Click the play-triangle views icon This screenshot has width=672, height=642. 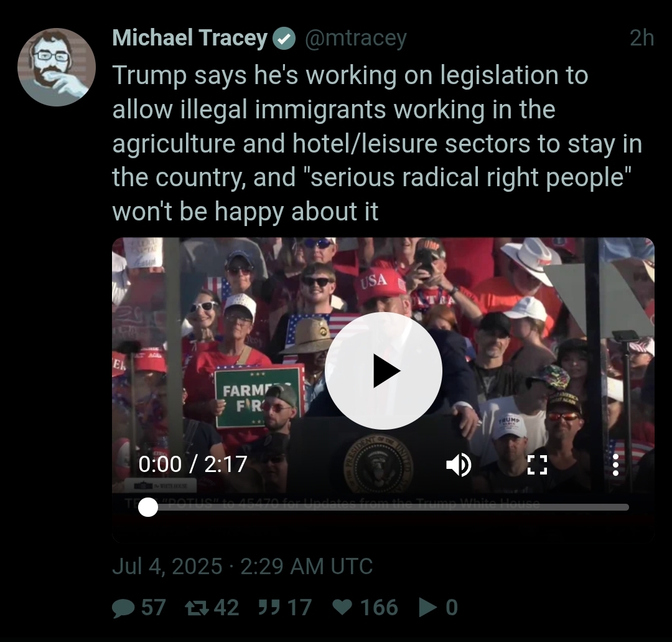click(427, 607)
